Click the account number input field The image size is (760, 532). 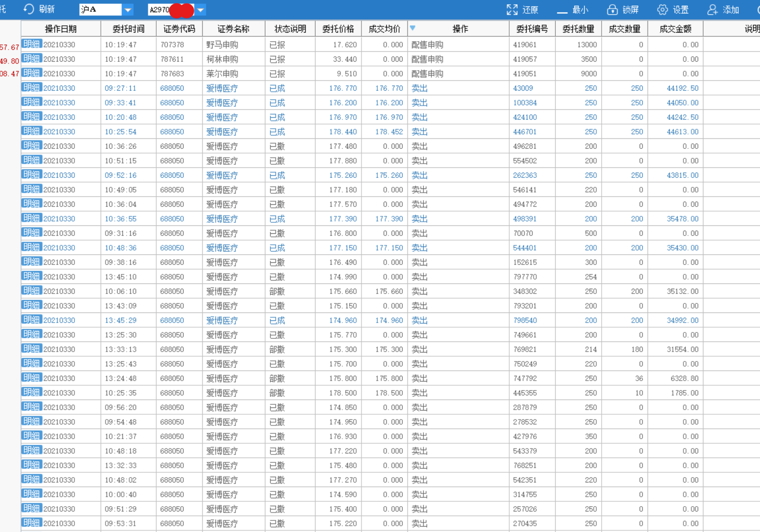171,9
